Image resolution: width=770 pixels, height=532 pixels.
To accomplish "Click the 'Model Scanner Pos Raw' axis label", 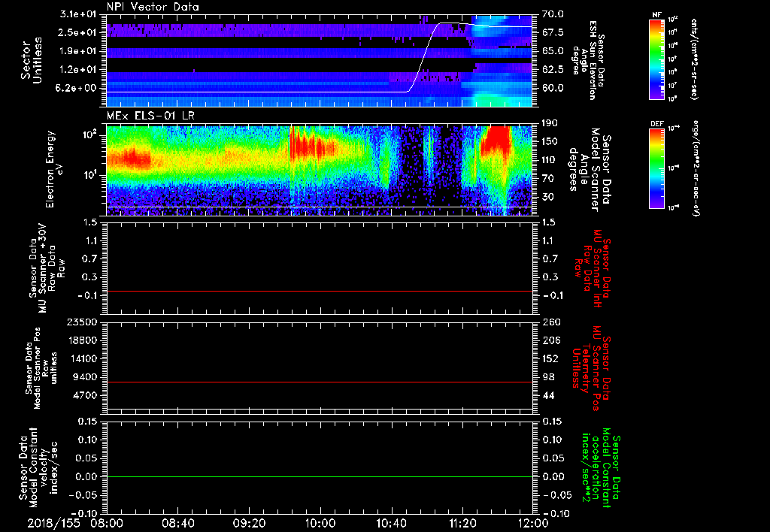I will [41, 368].
